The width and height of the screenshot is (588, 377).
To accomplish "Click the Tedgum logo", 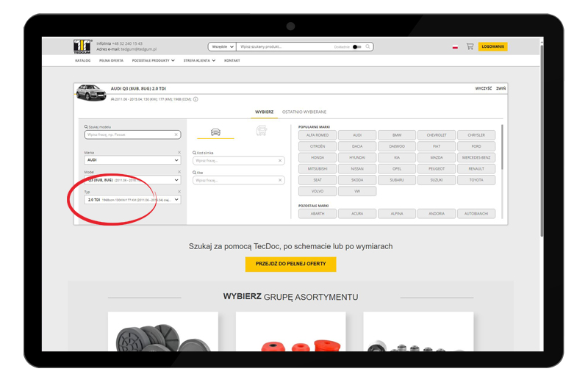I will tap(82, 46).
